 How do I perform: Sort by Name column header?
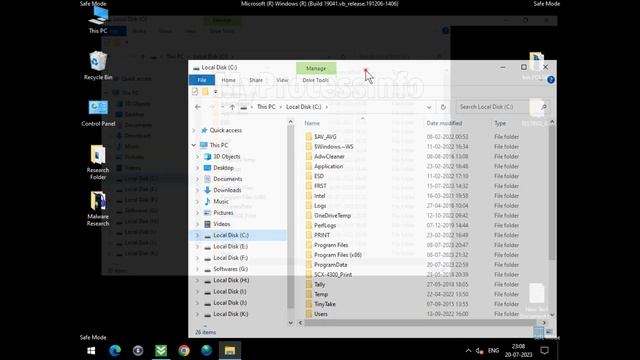(x=312, y=123)
